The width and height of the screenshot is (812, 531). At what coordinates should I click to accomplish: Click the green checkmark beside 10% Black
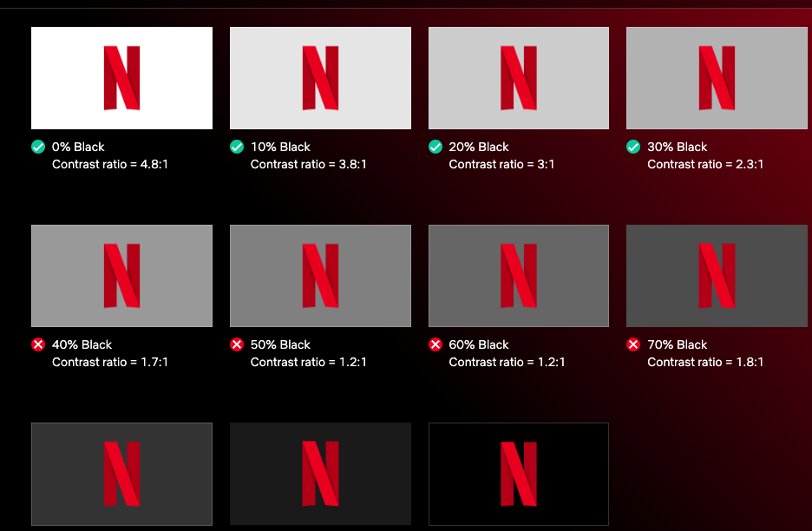click(236, 147)
